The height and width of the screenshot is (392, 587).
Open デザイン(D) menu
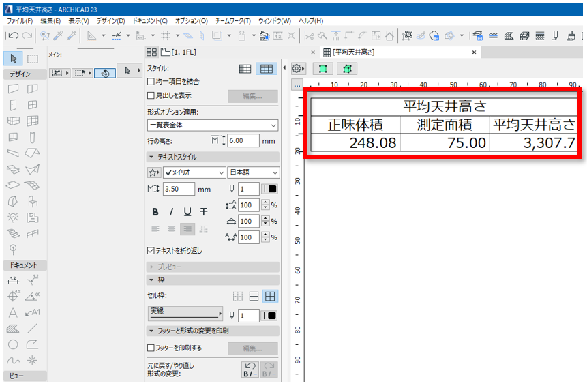(x=111, y=21)
